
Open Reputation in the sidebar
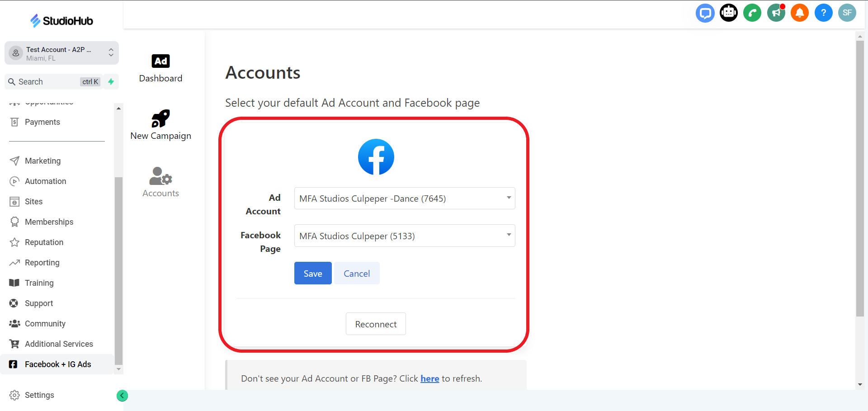(57, 242)
